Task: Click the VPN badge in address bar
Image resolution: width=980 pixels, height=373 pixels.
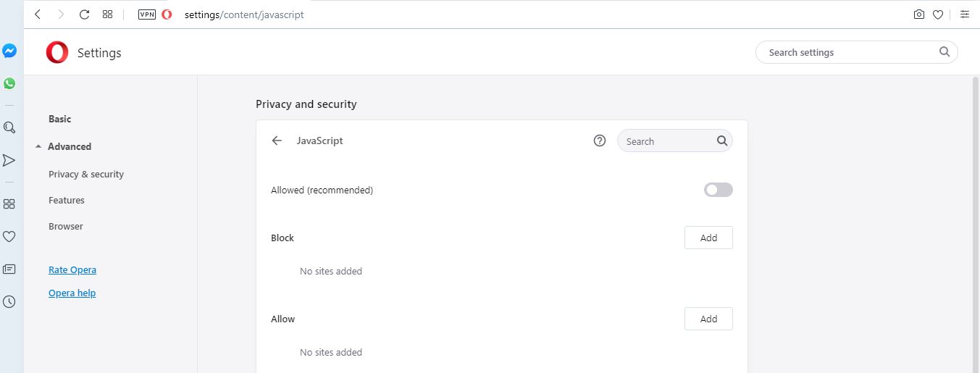Action: pyautogui.click(x=147, y=14)
